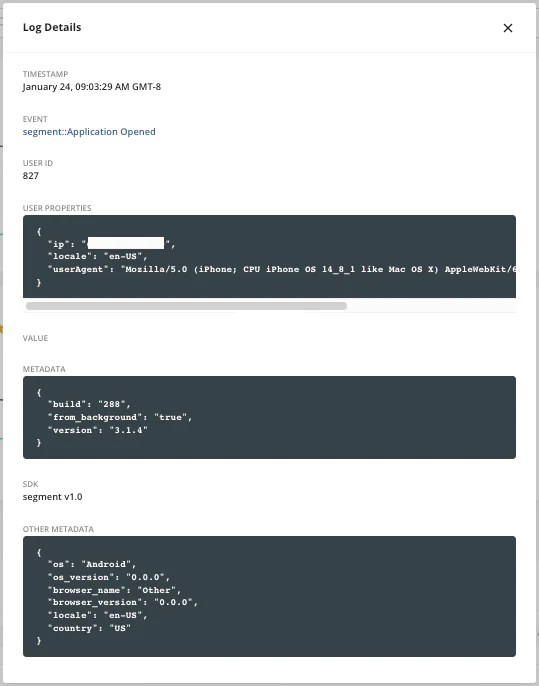Click the "version": "3.1.4" metadata line
Screen dimensions: 539x686
pos(98,430)
